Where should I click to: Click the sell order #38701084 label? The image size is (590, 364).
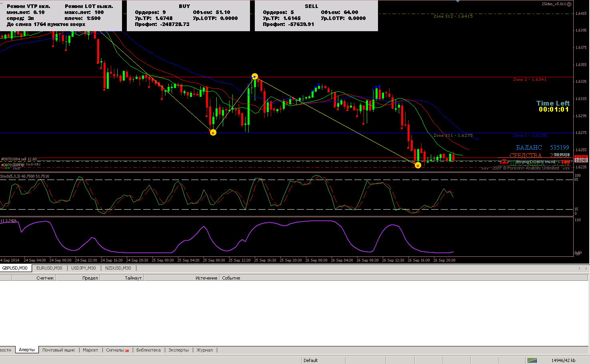(19, 159)
